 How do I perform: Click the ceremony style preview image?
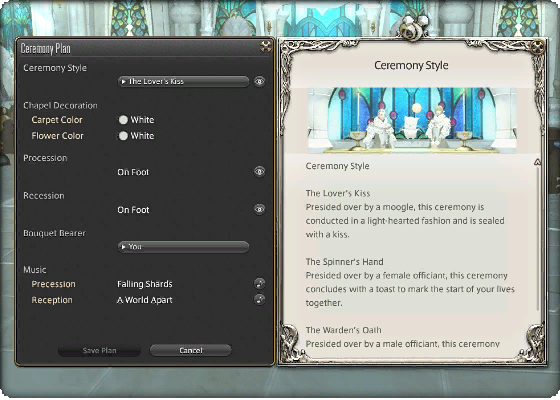click(x=412, y=121)
